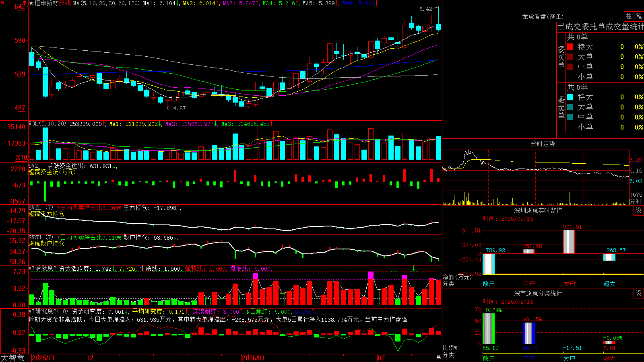Click the 大智慧 logo
The width and height of the screenshot is (644, 362).
12,358
